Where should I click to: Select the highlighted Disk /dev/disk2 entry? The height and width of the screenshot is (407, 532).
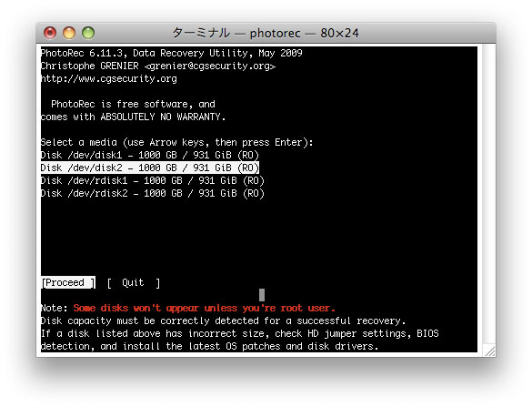pyautogui.click(x=150, y=168)
